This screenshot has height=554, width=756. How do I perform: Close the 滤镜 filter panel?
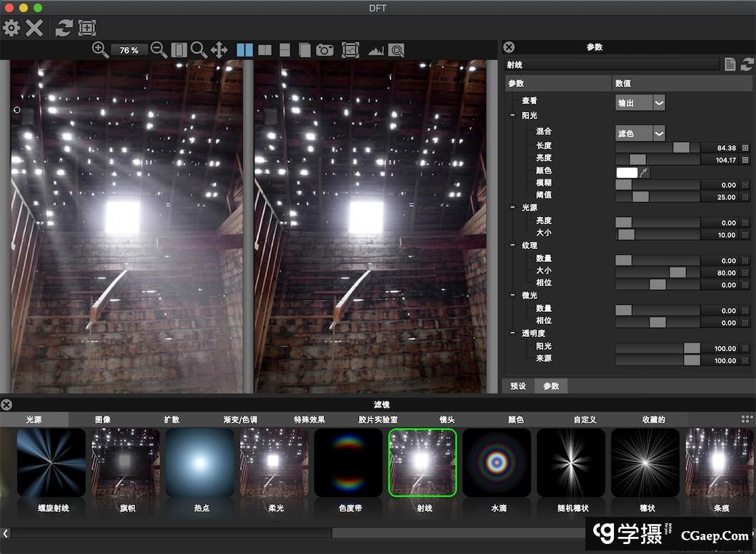click(6, 405)
